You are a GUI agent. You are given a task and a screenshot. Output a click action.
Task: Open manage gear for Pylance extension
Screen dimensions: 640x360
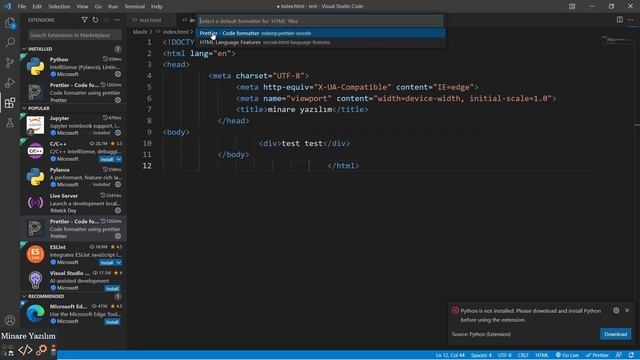[118, 184]
